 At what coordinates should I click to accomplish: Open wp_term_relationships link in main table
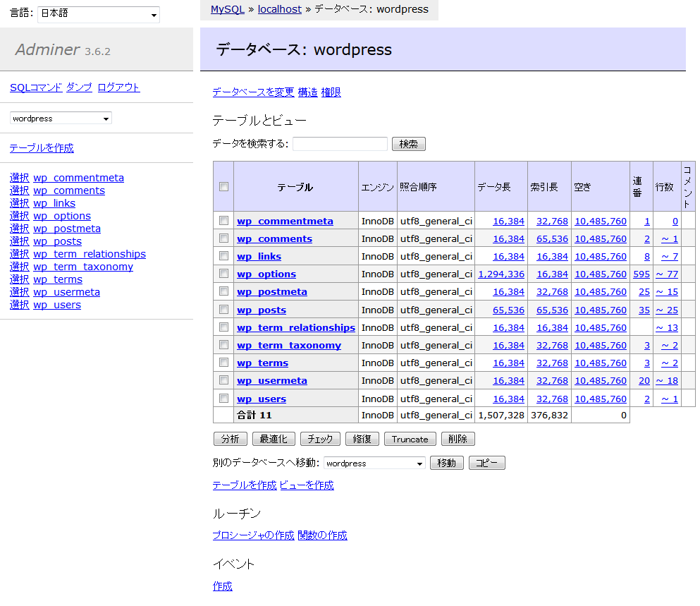(296, 327)
